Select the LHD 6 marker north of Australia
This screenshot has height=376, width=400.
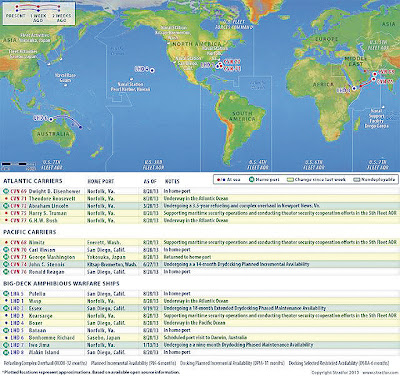click(51, 119)
